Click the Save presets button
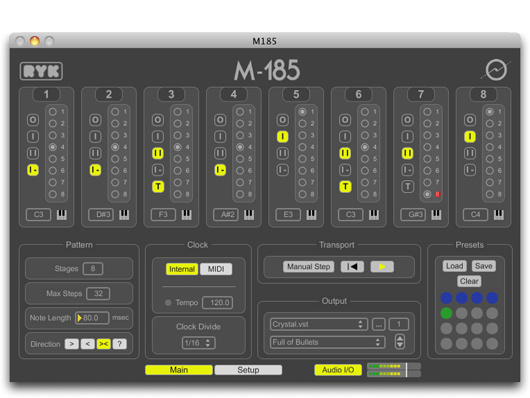 coord(484,266)
